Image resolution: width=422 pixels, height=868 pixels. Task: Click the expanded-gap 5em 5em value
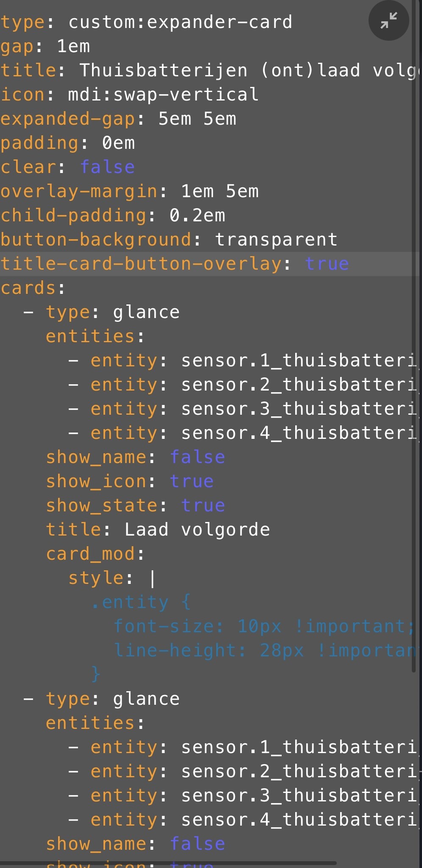pos(197,119)
